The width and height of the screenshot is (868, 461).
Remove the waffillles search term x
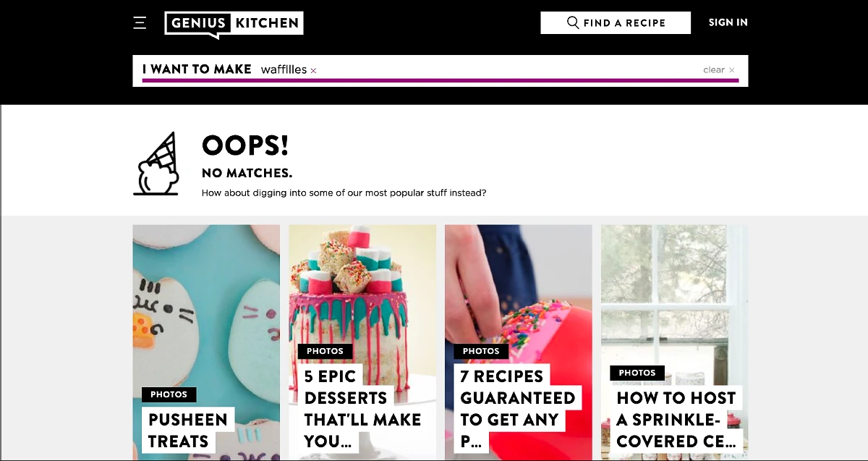click(x=313, y=70)
